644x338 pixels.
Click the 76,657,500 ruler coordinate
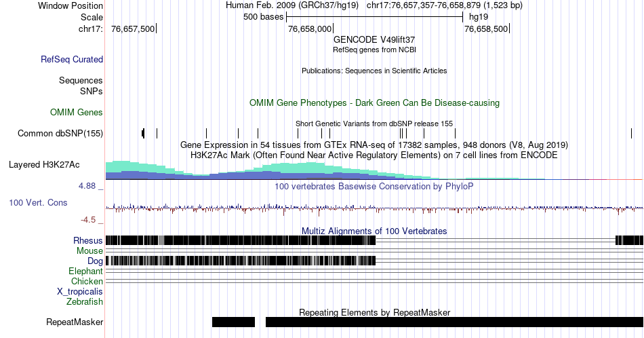133,29
